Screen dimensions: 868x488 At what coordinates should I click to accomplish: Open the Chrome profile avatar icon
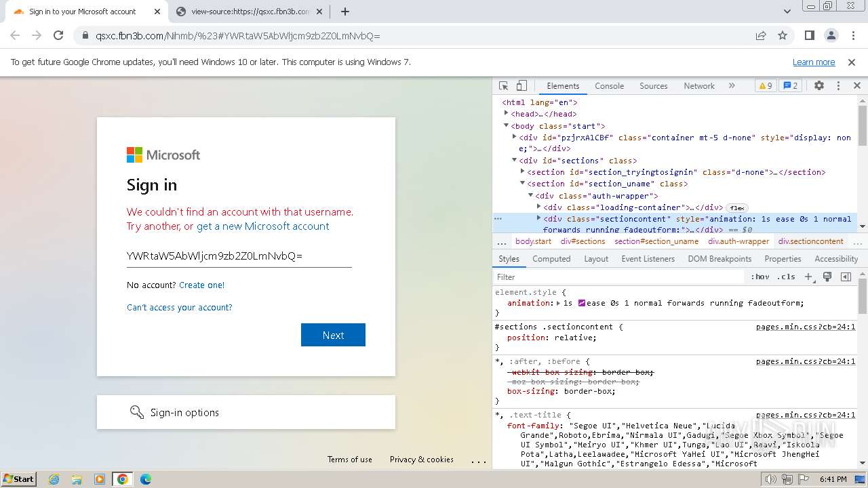click(x=831, y=35)
